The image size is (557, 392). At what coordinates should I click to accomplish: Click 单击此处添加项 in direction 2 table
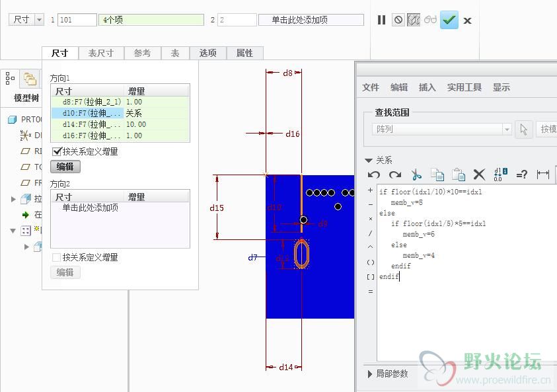tap(91, 208)
